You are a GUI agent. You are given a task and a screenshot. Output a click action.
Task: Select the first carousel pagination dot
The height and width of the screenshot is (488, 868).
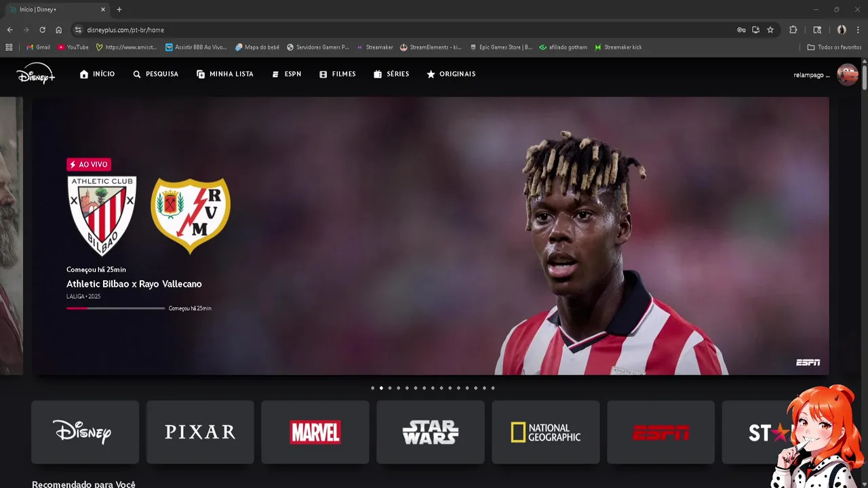(372, 388)
